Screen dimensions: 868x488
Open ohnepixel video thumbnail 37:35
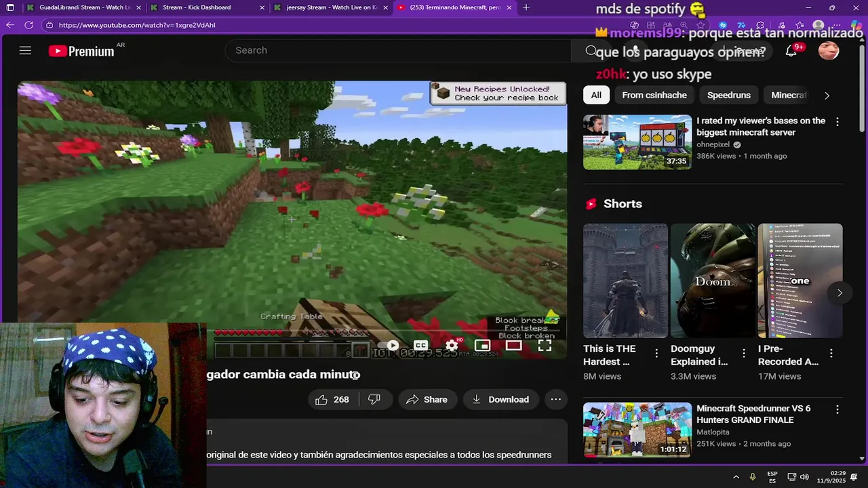coord(637,142)
